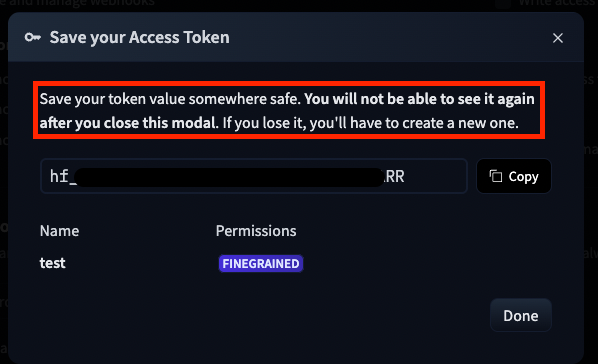Click "Save your token value somewhere safe" sentence

tap(170, 99)
